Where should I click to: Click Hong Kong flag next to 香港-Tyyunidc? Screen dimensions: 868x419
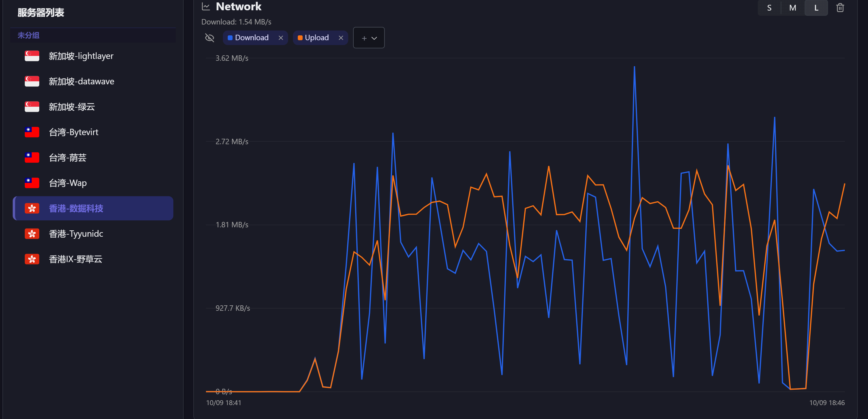coord(32,234)
